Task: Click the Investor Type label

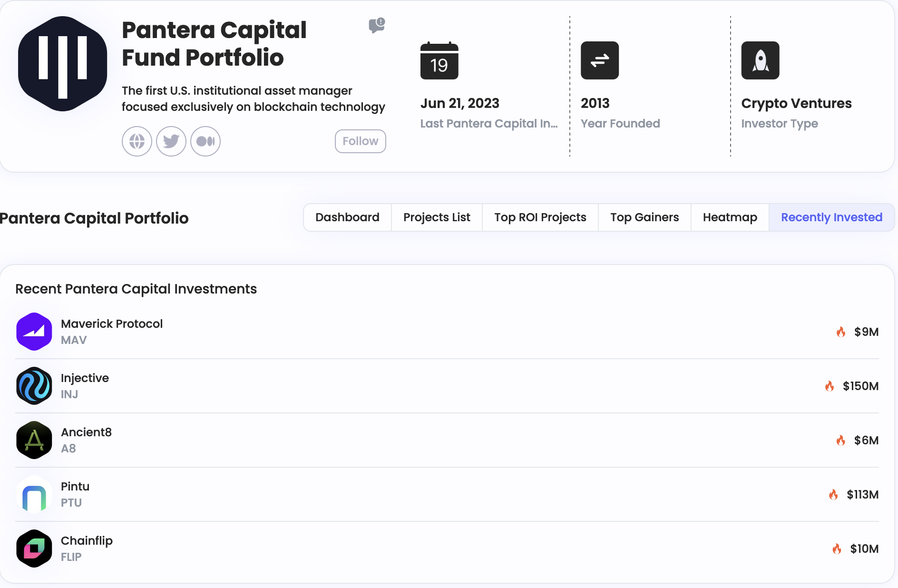Action: coord(780,124)
